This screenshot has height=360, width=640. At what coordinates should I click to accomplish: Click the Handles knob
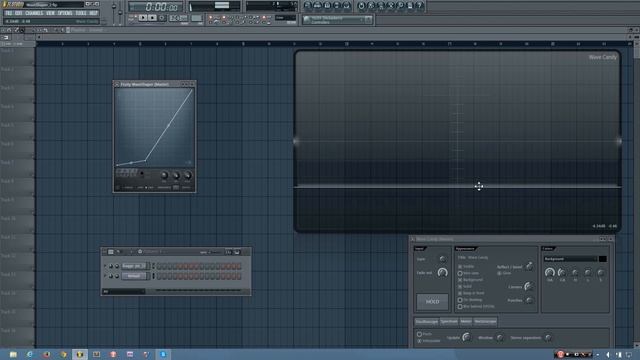pos(529,300)
